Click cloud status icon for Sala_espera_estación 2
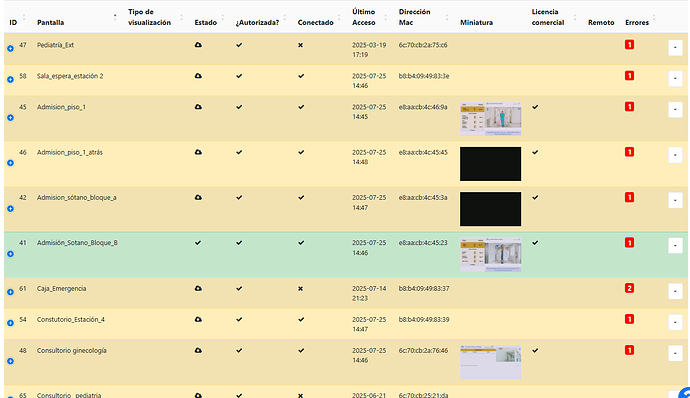Screen dimensions: 690x398 [198, 76]
